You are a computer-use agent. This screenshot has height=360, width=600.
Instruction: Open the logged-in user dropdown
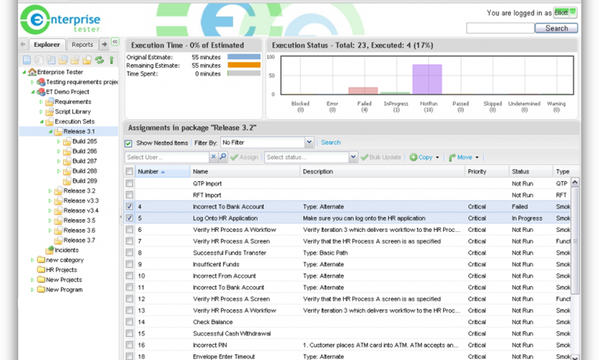tap(565, 13)
